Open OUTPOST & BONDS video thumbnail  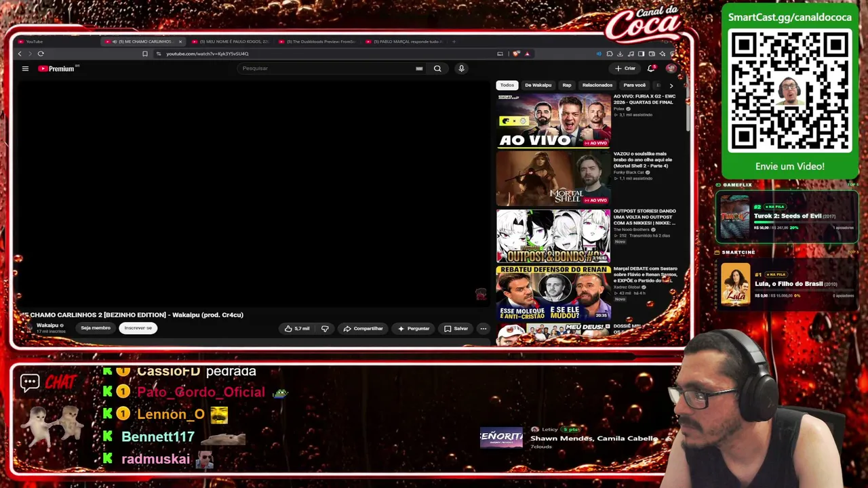553,236
